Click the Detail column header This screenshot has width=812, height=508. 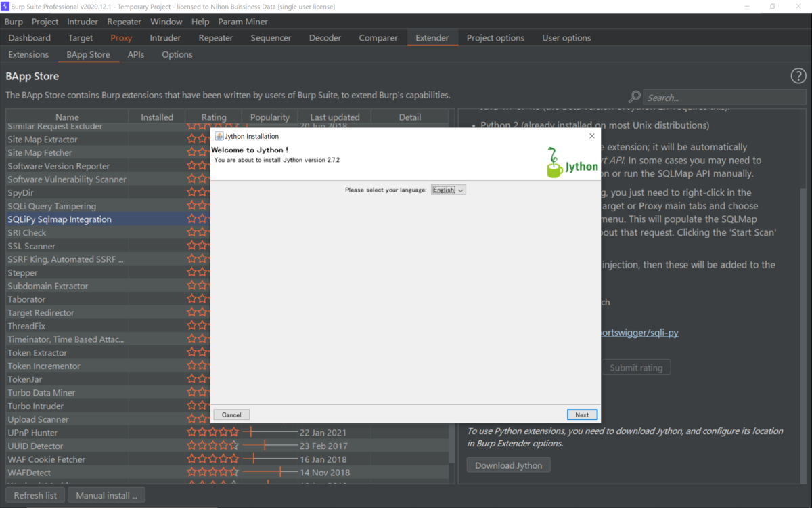[410, 117]
